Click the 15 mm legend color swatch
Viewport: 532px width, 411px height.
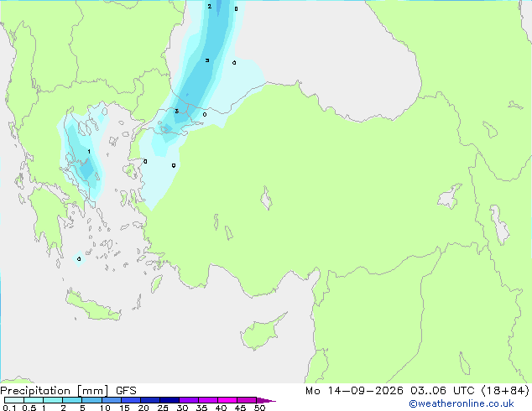coord(131,400)
